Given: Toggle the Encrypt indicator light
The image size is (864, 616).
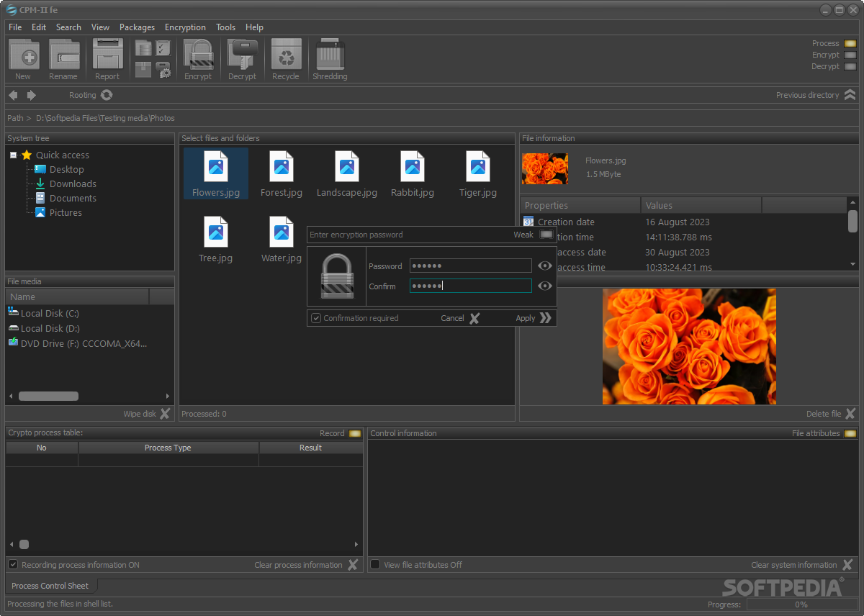Looking at the screenshot, I should [x=850, y=55].
